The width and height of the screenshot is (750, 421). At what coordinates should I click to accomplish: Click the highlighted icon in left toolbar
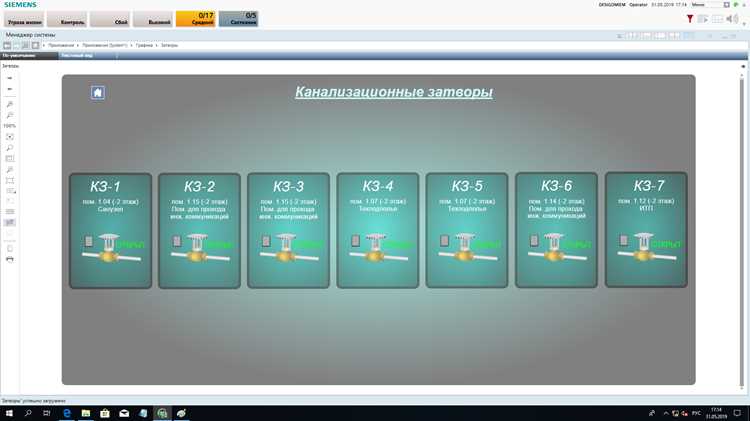point(10,222)
